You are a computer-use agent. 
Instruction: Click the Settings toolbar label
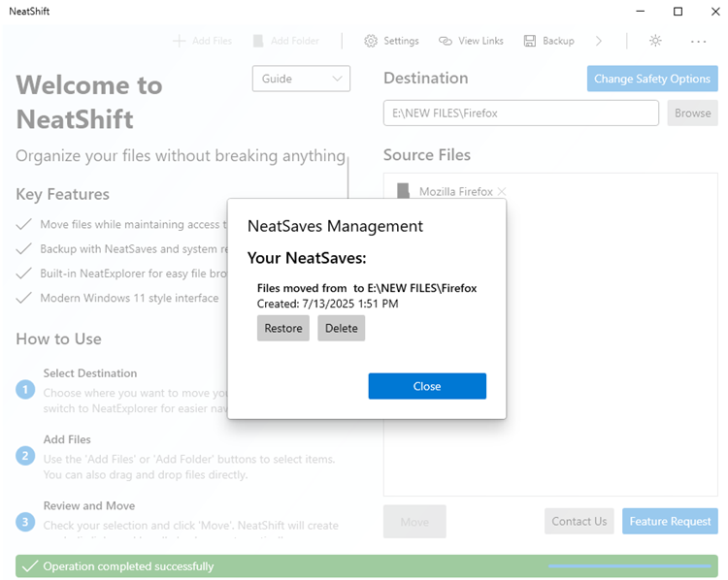click(x=401, y=41)
